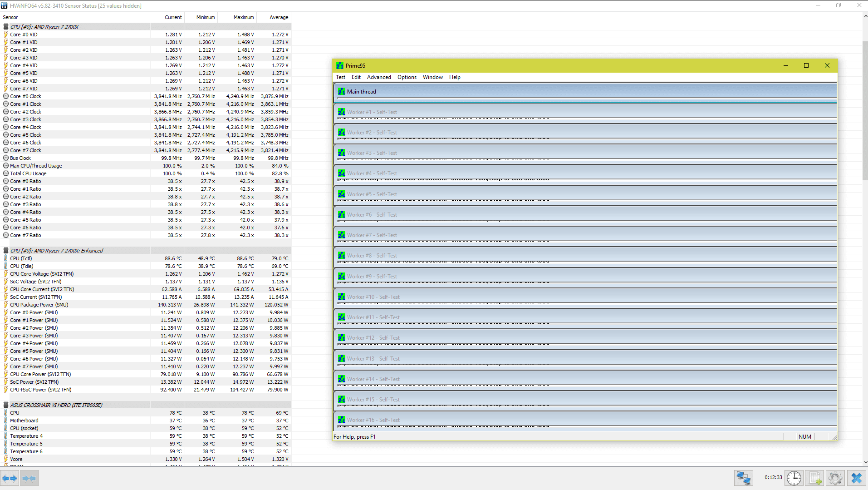Click the Current column header
This screenshot has height=490, width=868.
167,17
